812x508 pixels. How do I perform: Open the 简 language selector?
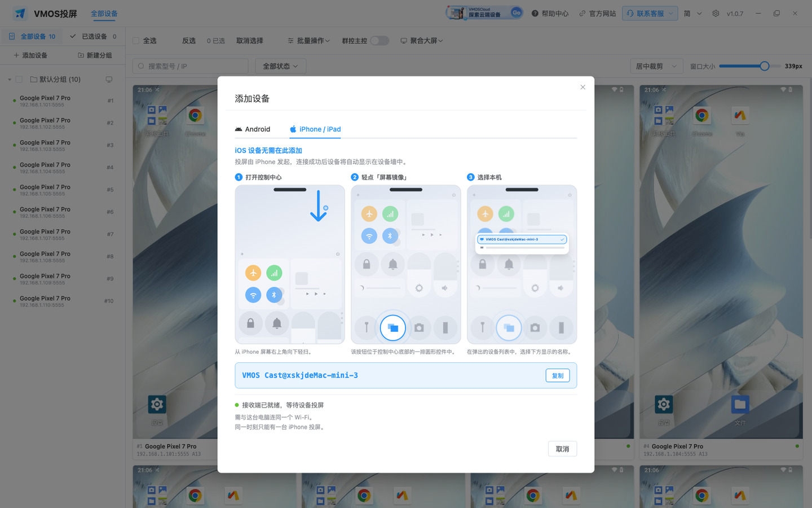point(692,14)
